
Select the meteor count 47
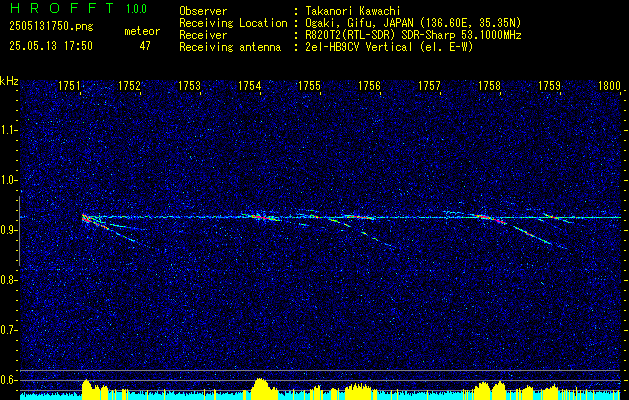click(145, 46)
